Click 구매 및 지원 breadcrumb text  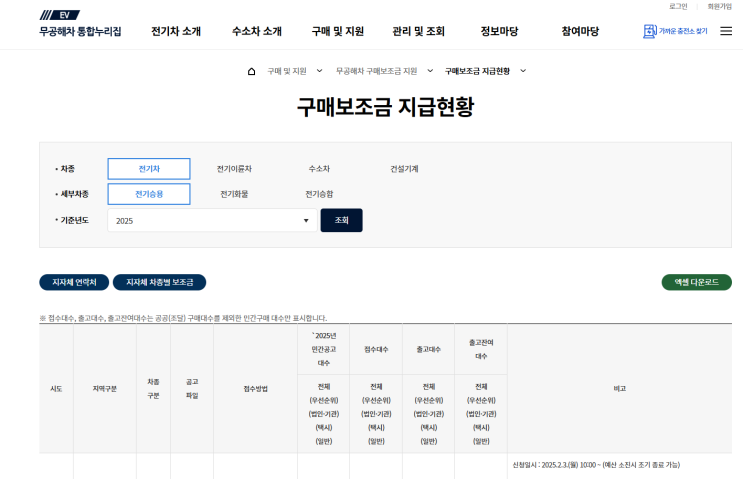point(287,71)
